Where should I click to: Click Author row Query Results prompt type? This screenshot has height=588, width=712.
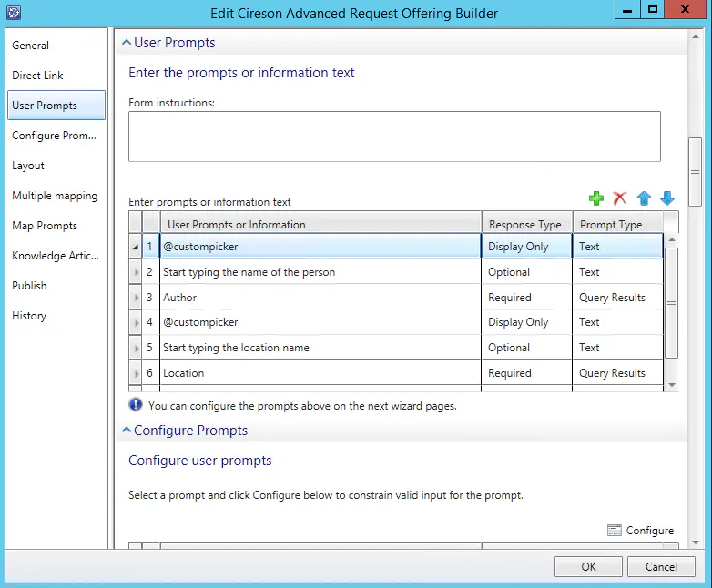(617, 298)
